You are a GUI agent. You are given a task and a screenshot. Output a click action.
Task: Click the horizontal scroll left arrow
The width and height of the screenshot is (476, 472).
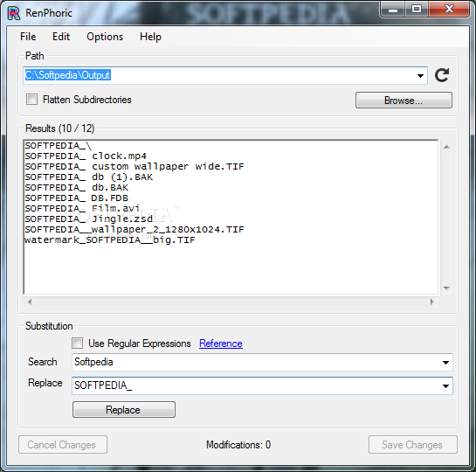pos(30,302)
